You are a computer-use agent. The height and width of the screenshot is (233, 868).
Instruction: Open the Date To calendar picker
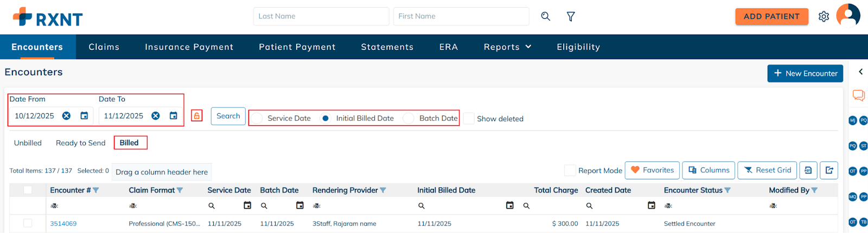pyautogui.click(x=174, y=116)
